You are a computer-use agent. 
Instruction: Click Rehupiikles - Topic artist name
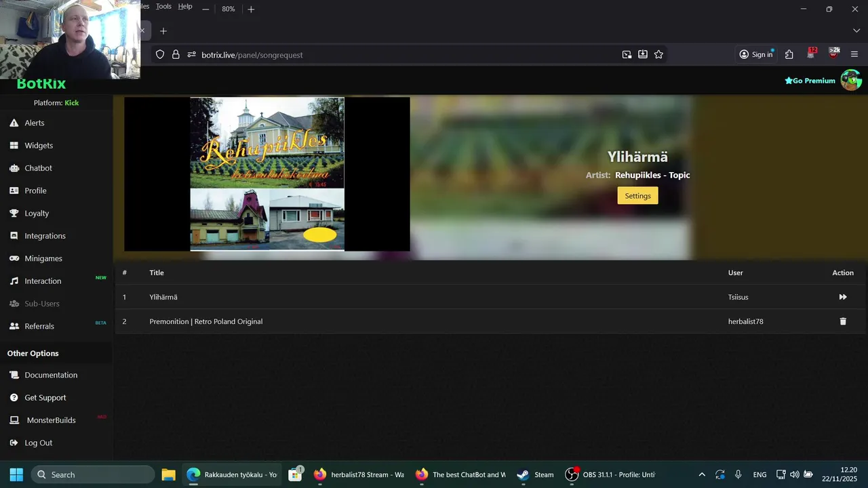click(x=652, y=175)
